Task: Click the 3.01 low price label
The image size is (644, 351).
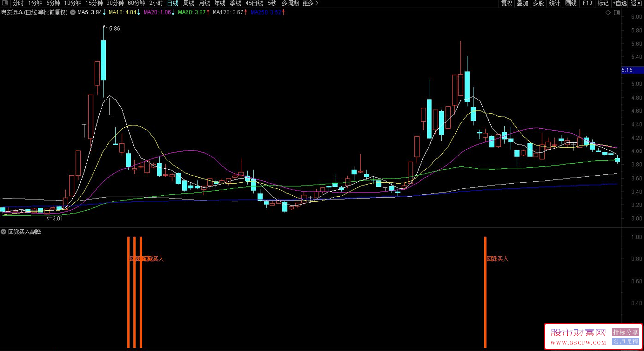Action: tap(57, 218)
